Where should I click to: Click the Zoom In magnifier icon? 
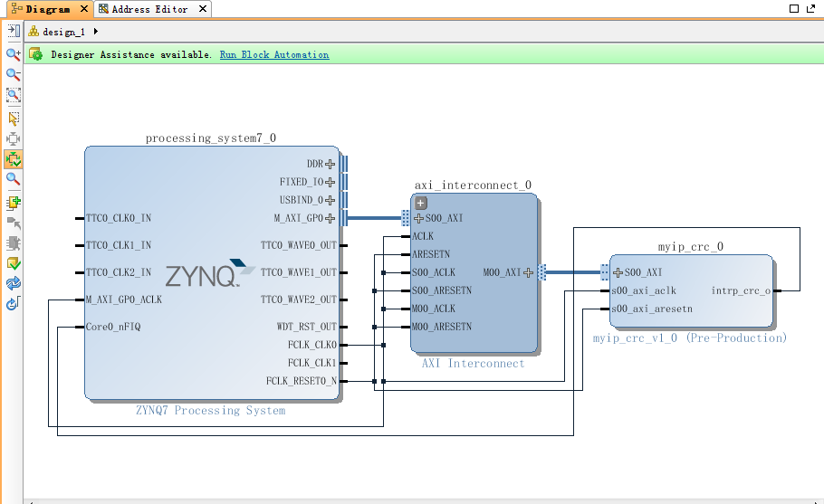pos(14,53)
